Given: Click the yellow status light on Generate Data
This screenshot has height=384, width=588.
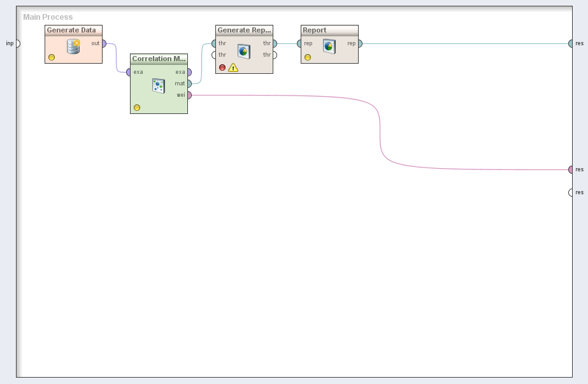Looking at the screenshot, I should click(52, 57).
